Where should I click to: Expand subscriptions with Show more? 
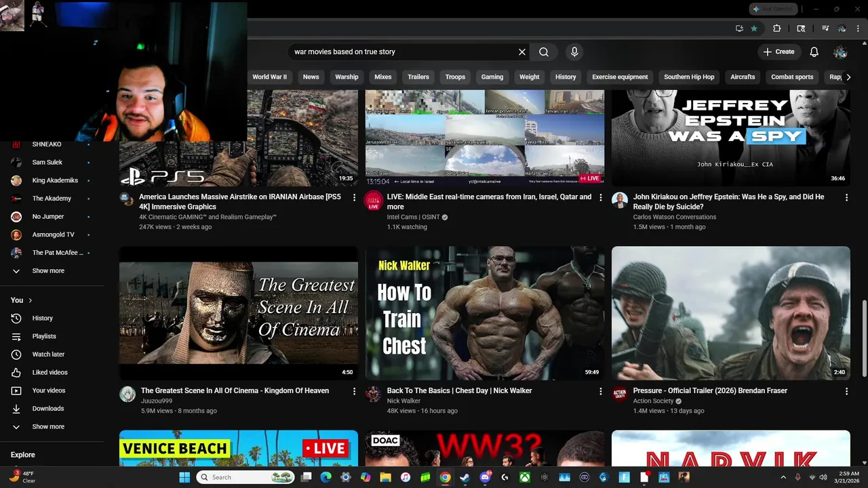point(48,270)
